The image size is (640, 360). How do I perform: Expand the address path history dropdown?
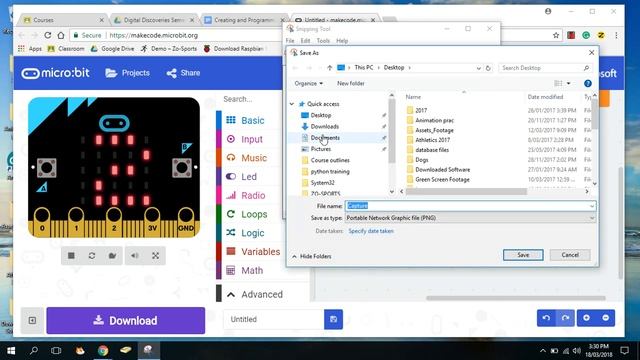click(x=478, y=68)
